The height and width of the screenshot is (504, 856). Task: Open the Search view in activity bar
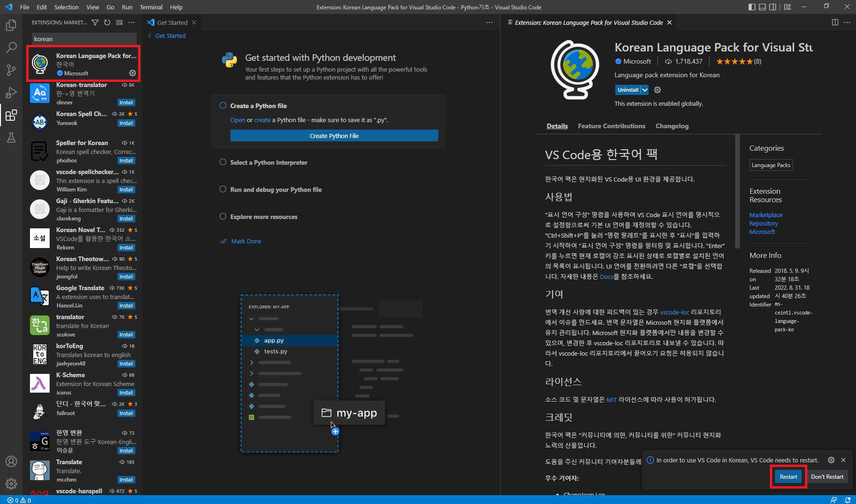pyautogui.click(x=11, y=48)
